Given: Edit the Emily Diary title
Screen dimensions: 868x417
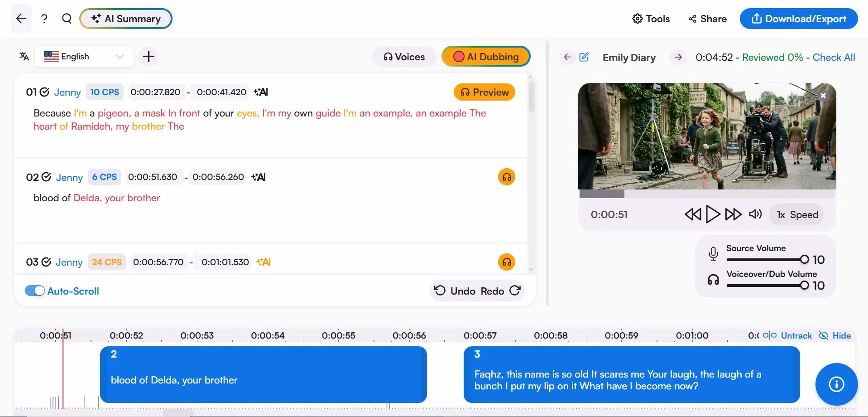Looking at the screenshot, I should coord(584,57).
